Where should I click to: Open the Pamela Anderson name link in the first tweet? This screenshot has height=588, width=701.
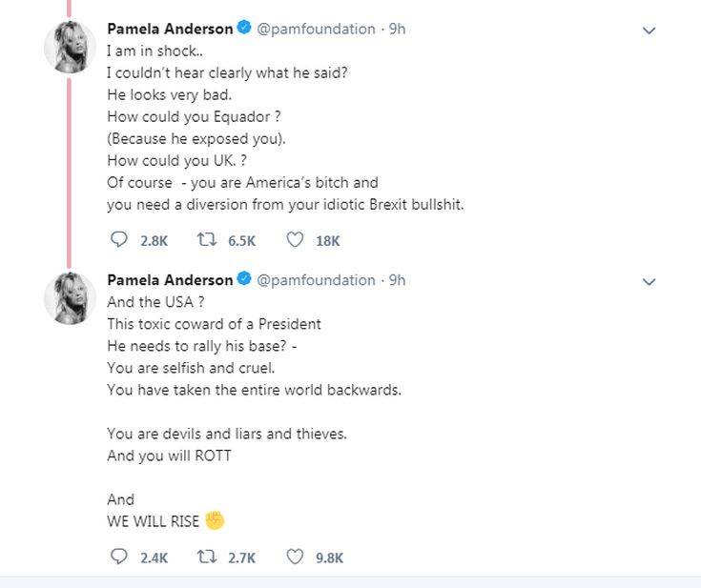[x=170, y=29]
